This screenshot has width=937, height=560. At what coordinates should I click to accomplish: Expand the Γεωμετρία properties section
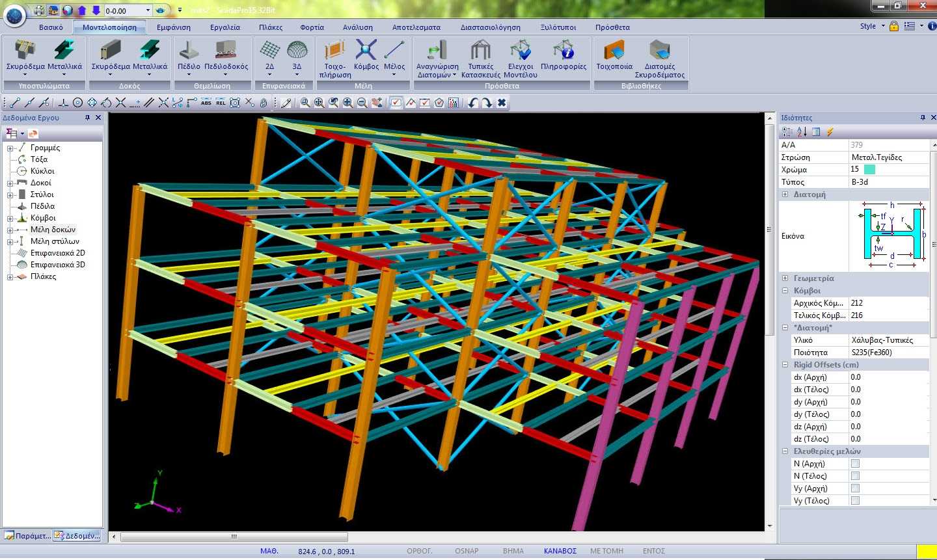pyautogui.click(x=785, y=278)
